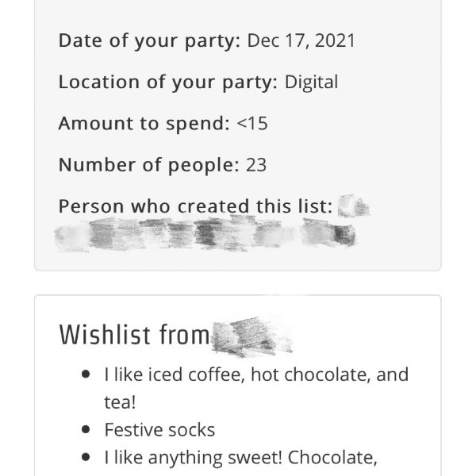Click the bullet before Festive socks

pos(86,429)
